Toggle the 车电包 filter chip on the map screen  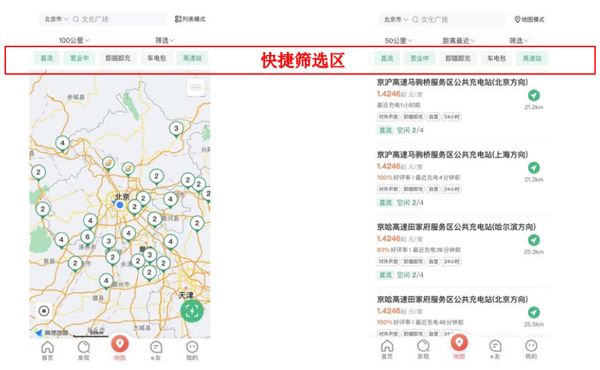157,58
